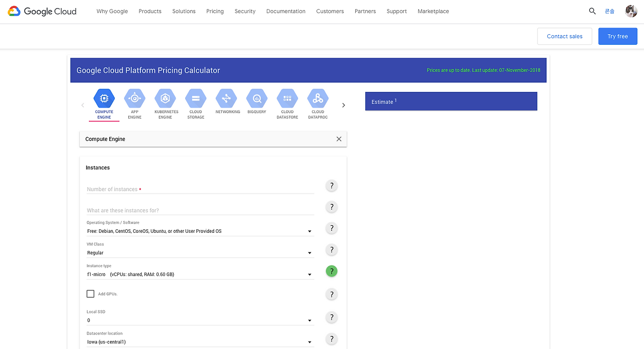
Task: Open help for instances purpose field
Action: (x=332, y=207)
